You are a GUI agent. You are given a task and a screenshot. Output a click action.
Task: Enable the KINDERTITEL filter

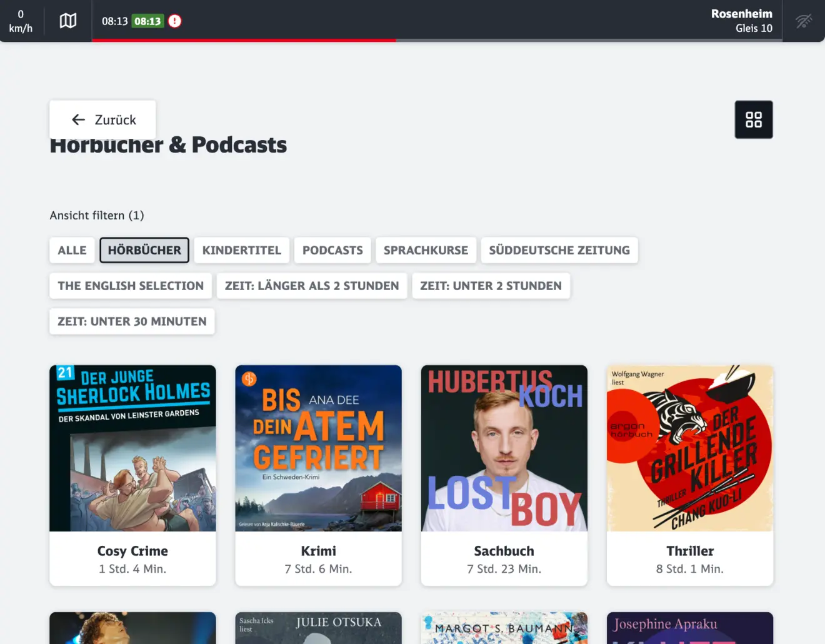click(241, 250)
